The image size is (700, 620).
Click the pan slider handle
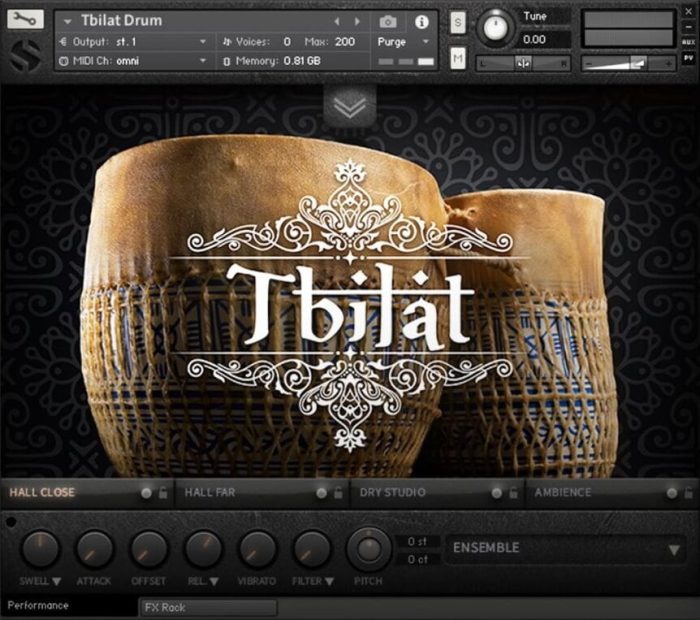coord(523,63)
